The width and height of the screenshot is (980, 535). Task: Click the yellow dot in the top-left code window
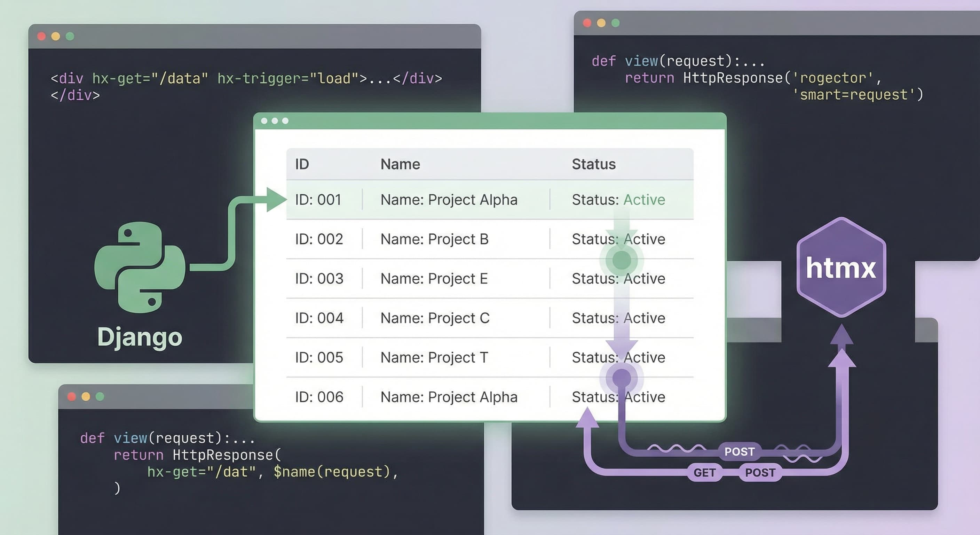[56, 36]
